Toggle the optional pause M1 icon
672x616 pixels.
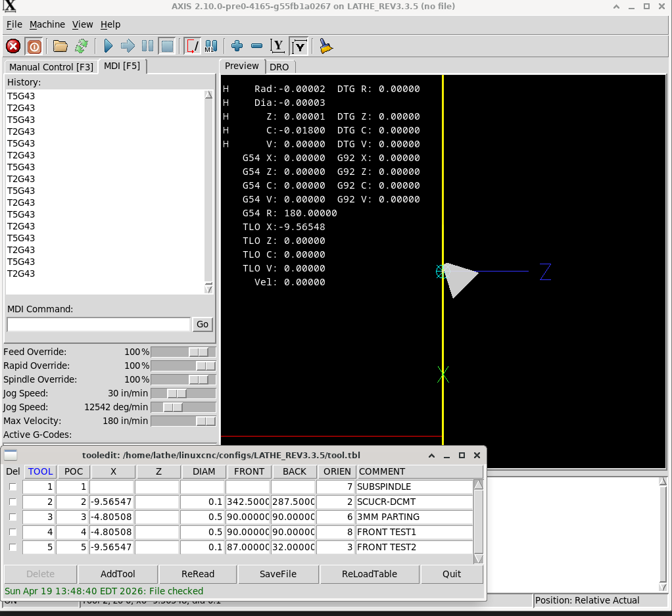(211, 46)
